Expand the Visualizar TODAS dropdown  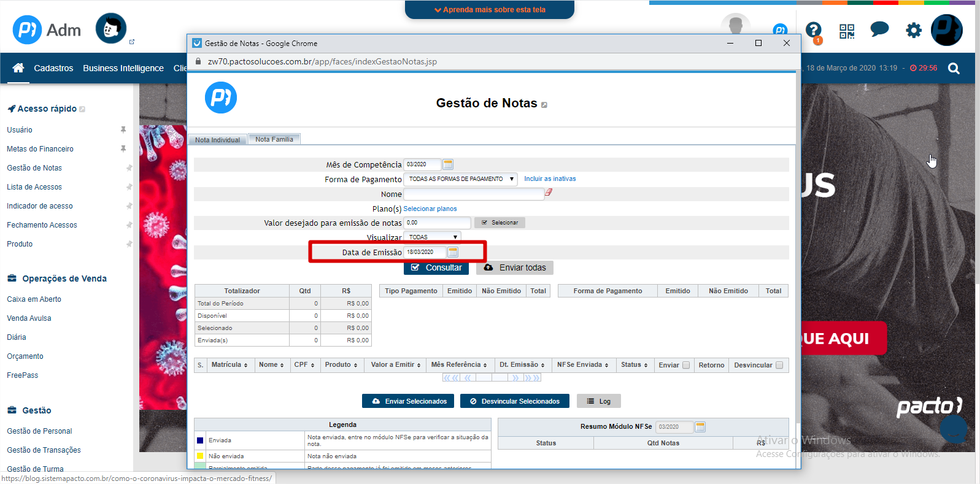[432, 237]
